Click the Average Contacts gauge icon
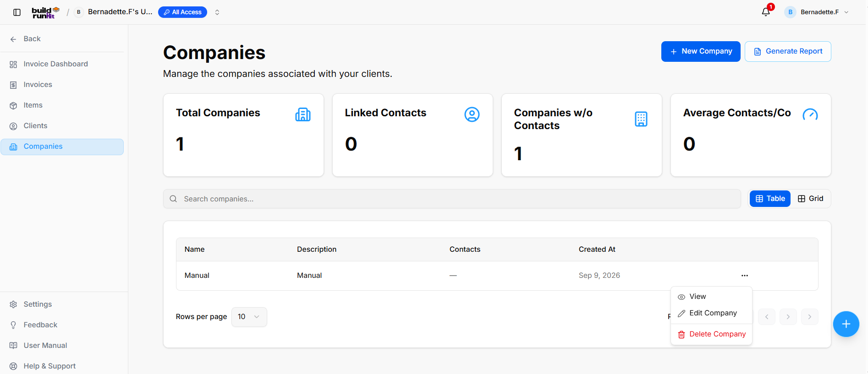868x374 pixels. [810, 114]
